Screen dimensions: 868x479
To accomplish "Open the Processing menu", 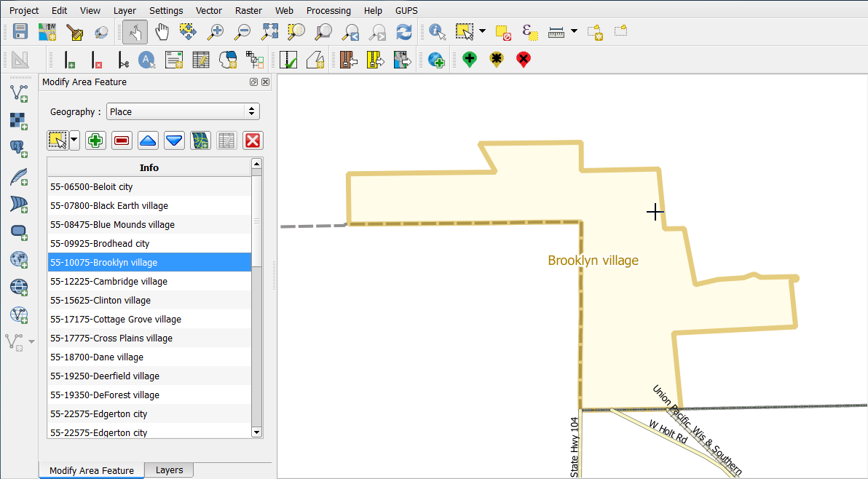I will pyautogui.click(x=328, y=11).
